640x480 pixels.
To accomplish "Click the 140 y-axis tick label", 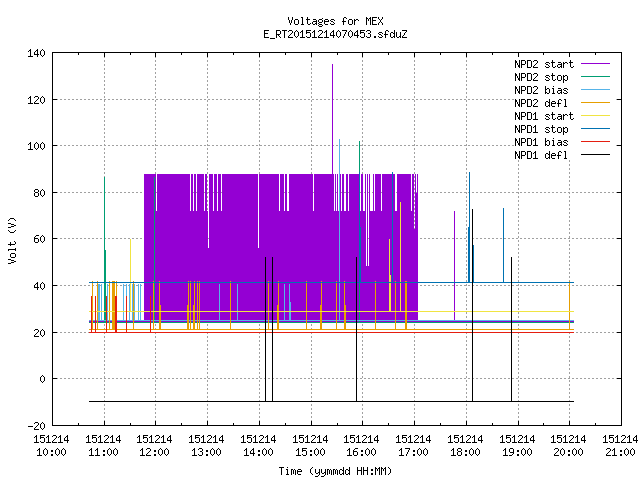I will click(x=37, y=53).
